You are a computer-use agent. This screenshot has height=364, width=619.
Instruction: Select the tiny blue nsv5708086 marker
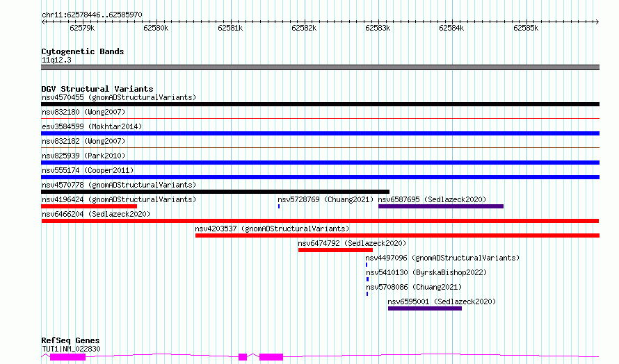pyautogui.click(x=367, y=294)
